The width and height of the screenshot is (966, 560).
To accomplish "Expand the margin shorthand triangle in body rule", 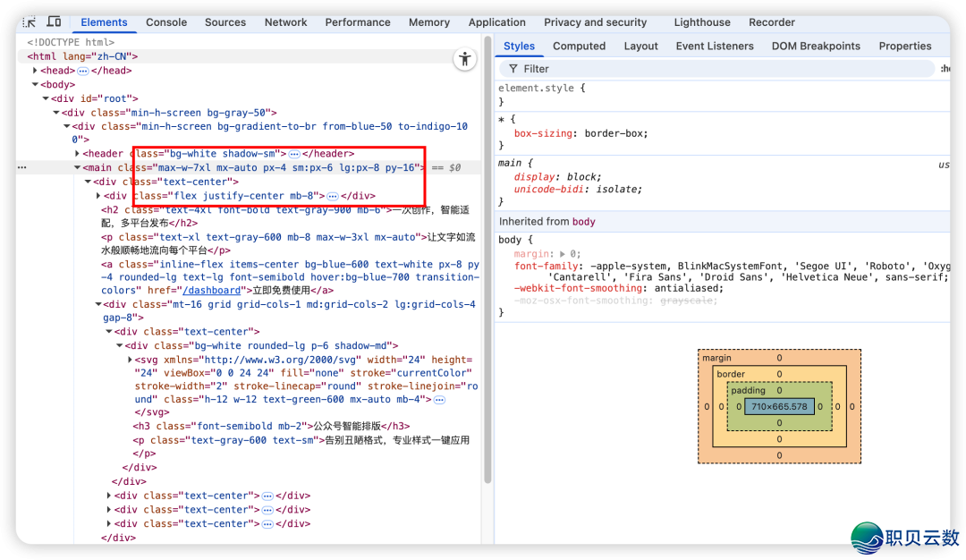I will point(562,254).
